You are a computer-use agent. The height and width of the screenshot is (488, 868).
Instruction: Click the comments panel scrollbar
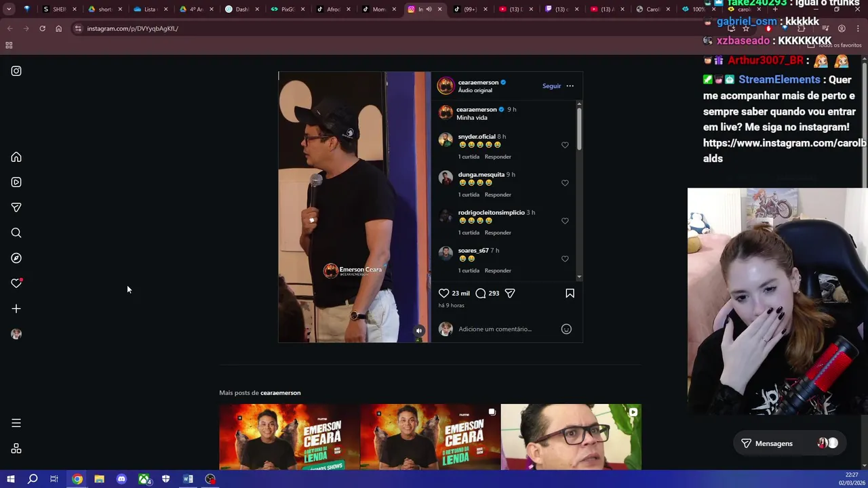pyautogui.click(x=578, y=129)
